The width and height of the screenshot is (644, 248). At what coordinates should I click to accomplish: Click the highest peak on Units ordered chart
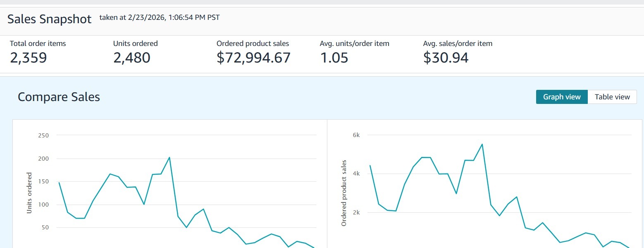[x=169, y=157]
